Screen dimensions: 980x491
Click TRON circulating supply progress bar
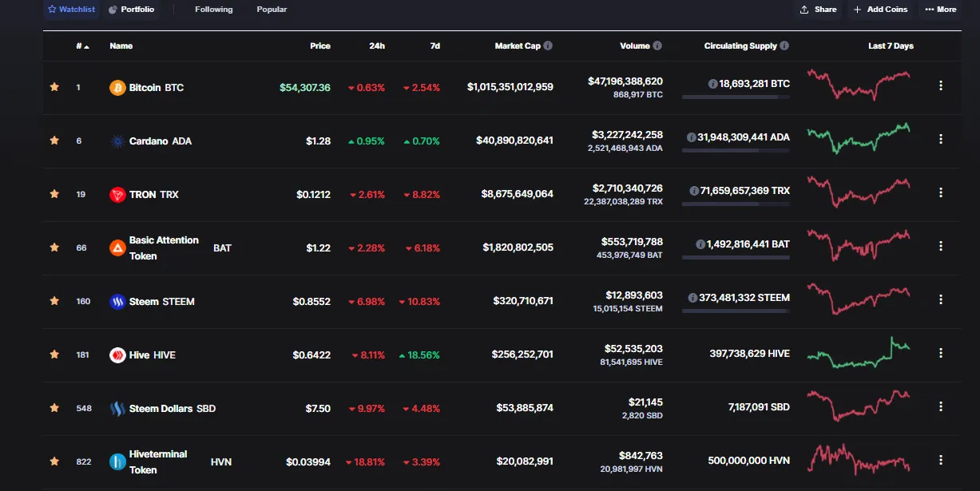(736, 204)
